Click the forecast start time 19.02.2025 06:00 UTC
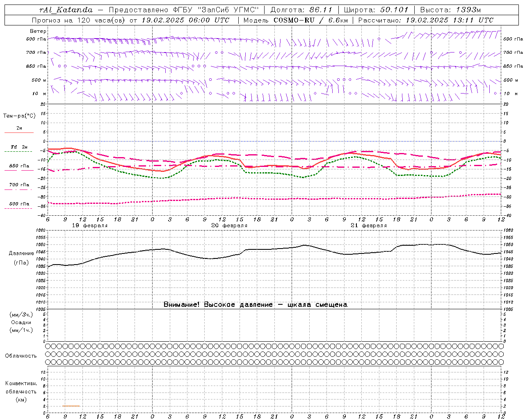Screen dimensions: 525x420 (x=185, y=20)
